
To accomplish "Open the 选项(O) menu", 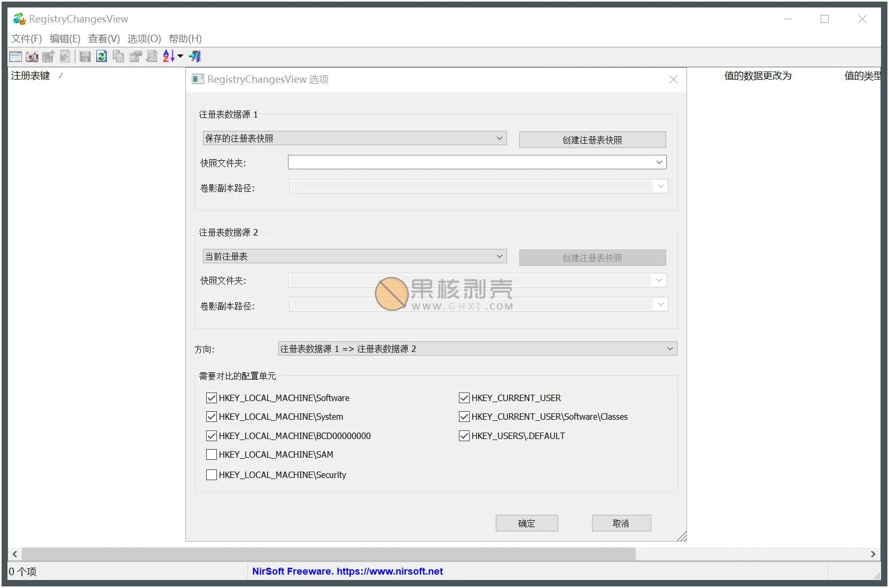I will tap(144, 38).
